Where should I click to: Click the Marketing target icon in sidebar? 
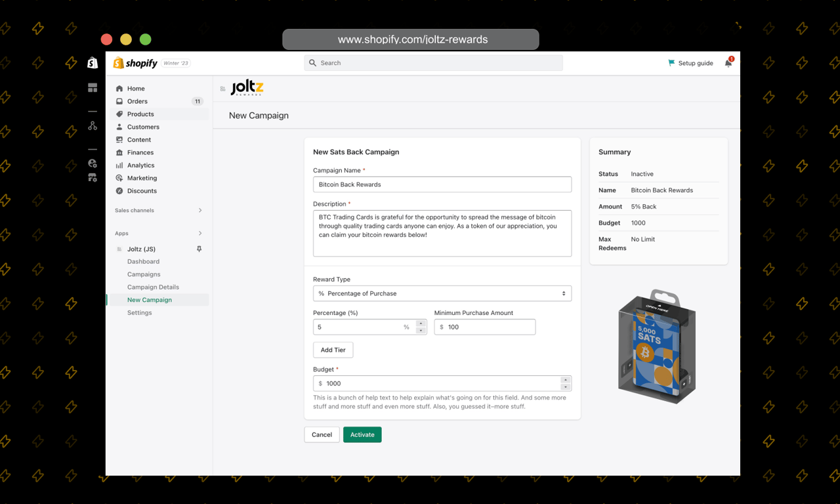119,178
